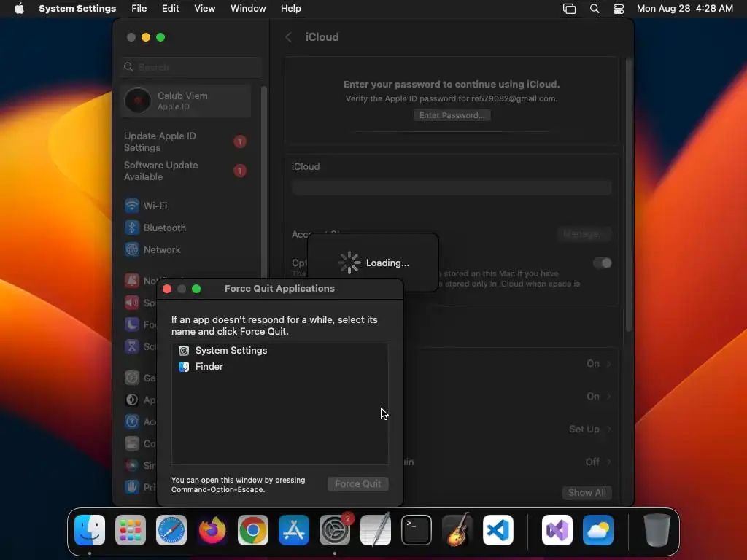Open the Window menu

click(248, 9)
